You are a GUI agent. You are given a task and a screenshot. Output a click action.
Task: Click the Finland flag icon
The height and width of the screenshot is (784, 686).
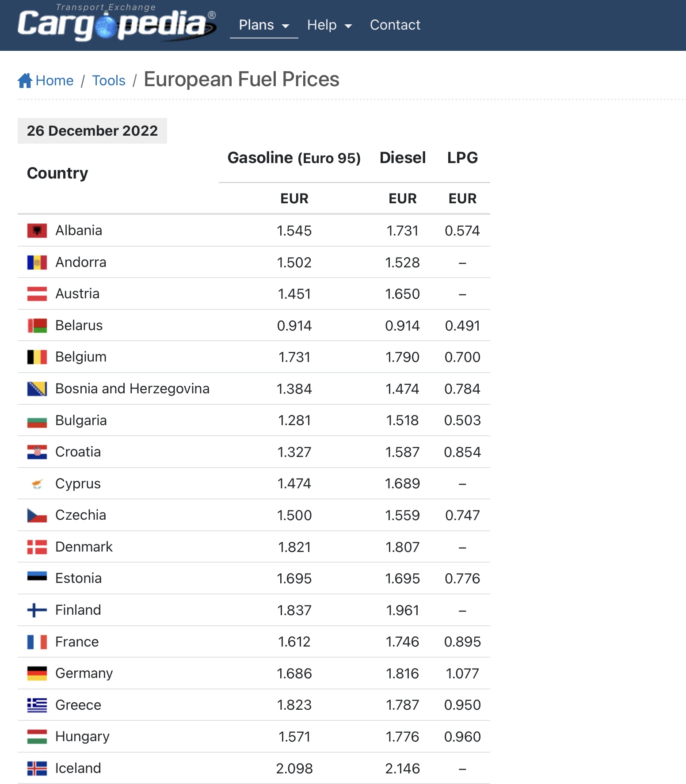(37, 610)
